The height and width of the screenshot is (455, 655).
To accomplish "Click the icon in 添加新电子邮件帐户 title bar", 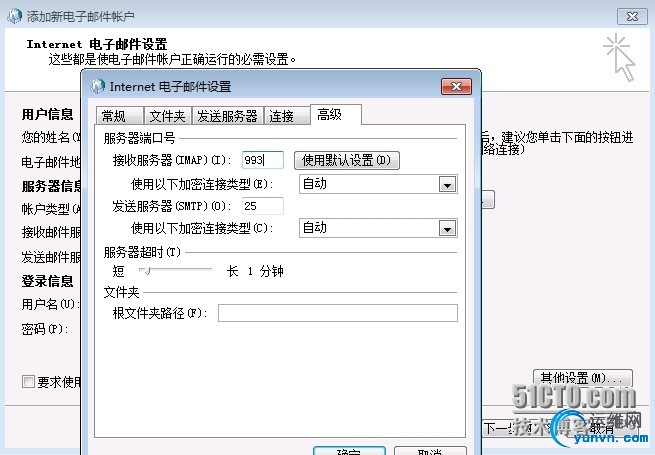I will click(x=15, y=16).
